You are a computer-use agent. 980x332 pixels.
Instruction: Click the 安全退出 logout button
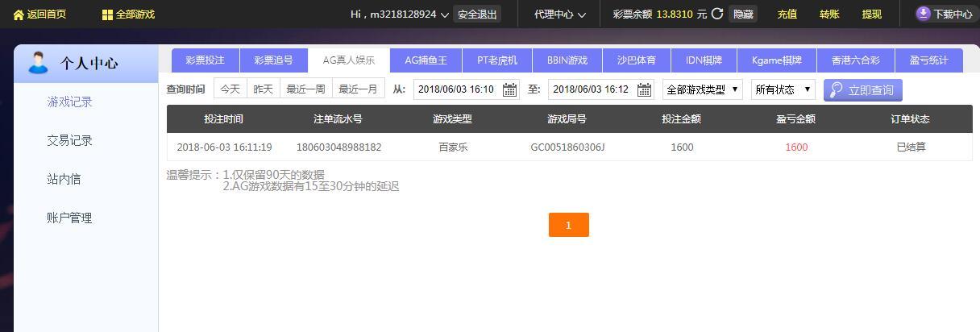(477, 15)
